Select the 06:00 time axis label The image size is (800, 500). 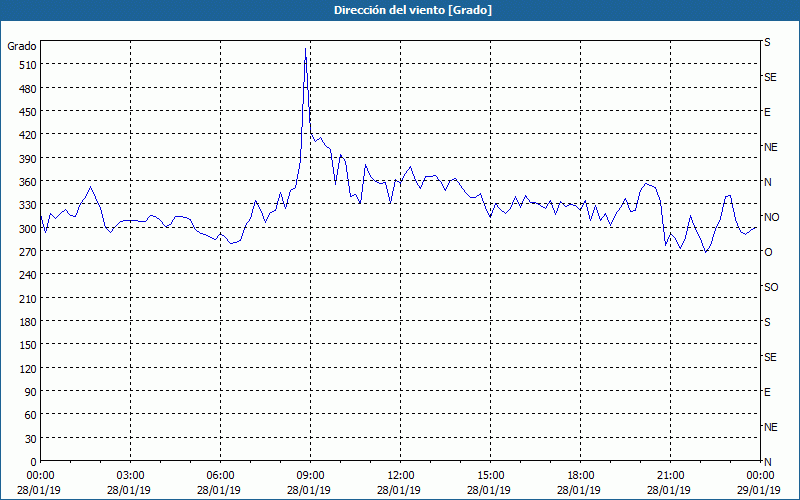220,476
